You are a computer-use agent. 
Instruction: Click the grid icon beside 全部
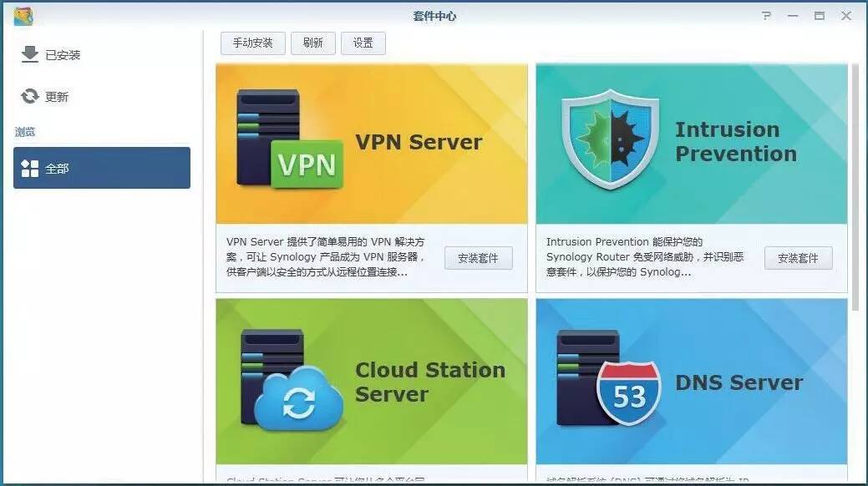click(29, 169)
